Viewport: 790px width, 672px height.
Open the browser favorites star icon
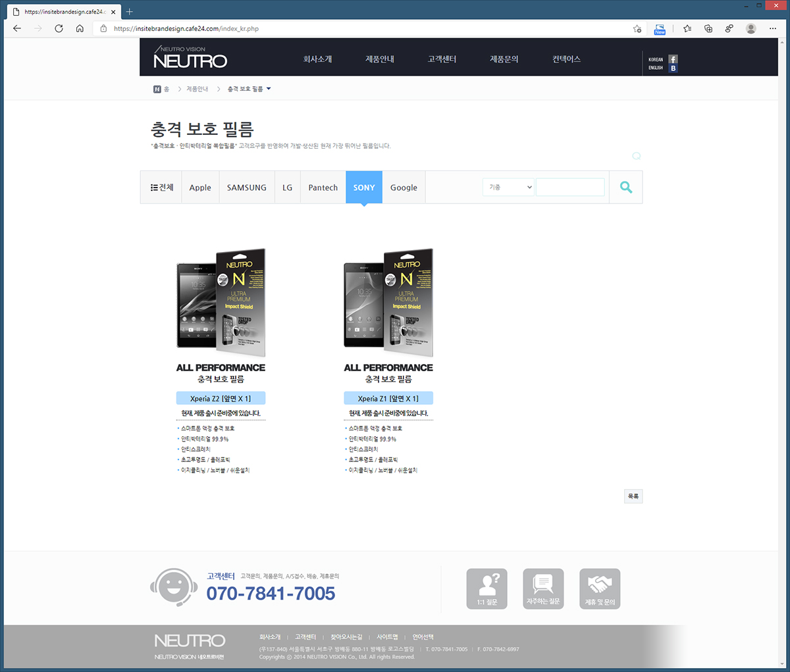687,28
